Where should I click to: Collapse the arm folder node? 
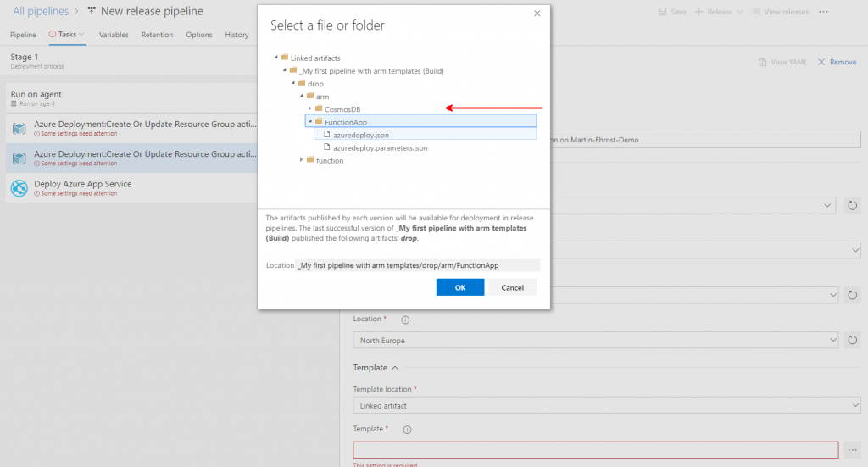[x=302, y=95]
